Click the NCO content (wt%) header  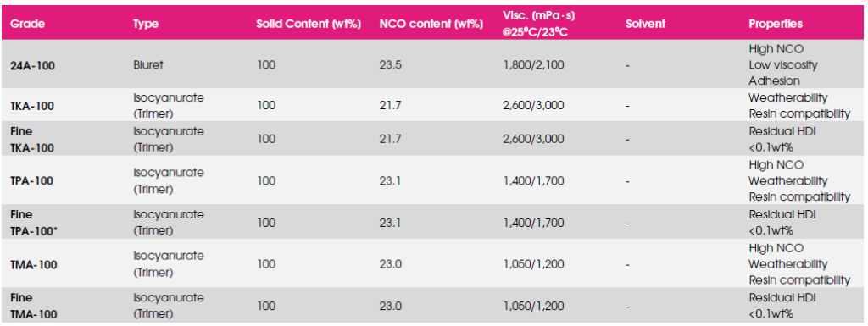pos(431,25)
